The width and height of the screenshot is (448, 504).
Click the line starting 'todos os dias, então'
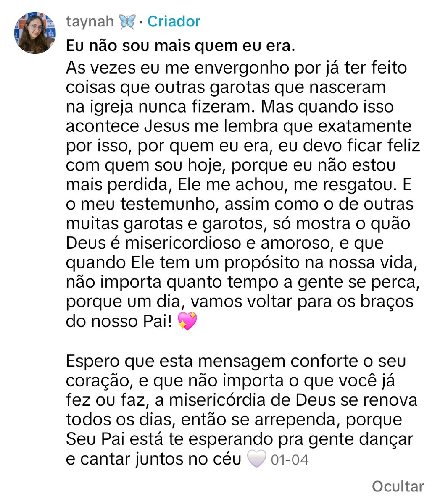point(234,420)
